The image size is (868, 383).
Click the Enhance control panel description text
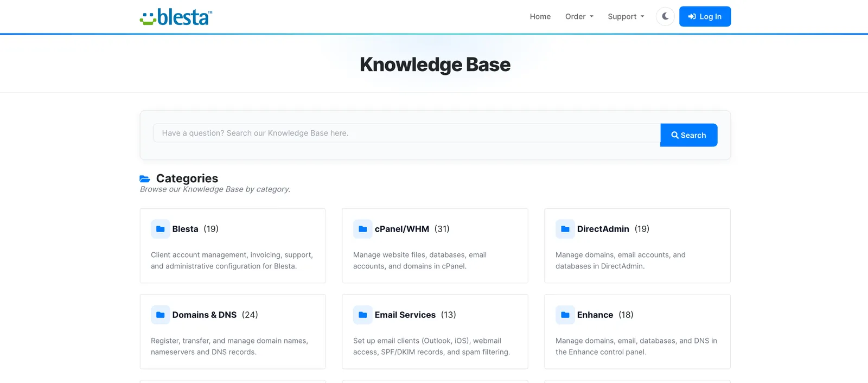(x=636, y=346)
